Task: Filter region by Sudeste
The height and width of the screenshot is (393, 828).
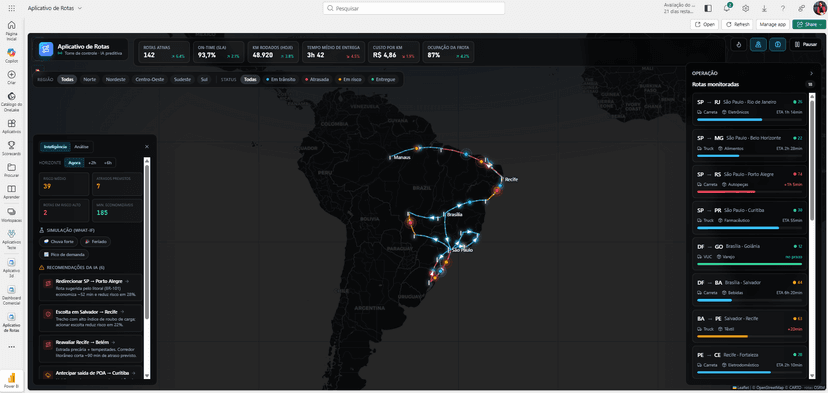Action: tap(182, 79)
